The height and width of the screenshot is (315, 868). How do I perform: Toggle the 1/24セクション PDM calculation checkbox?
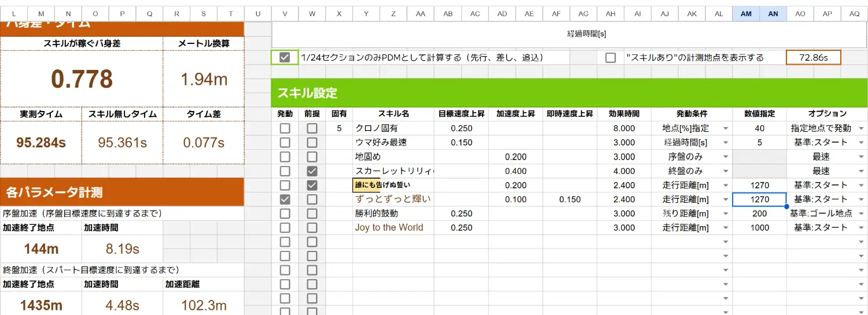tap(285, 57)
